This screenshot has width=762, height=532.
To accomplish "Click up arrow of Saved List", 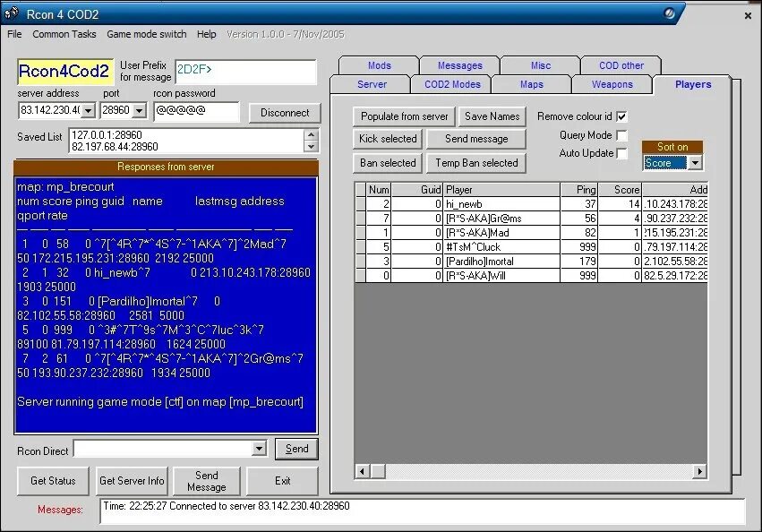I will (311, 134).
